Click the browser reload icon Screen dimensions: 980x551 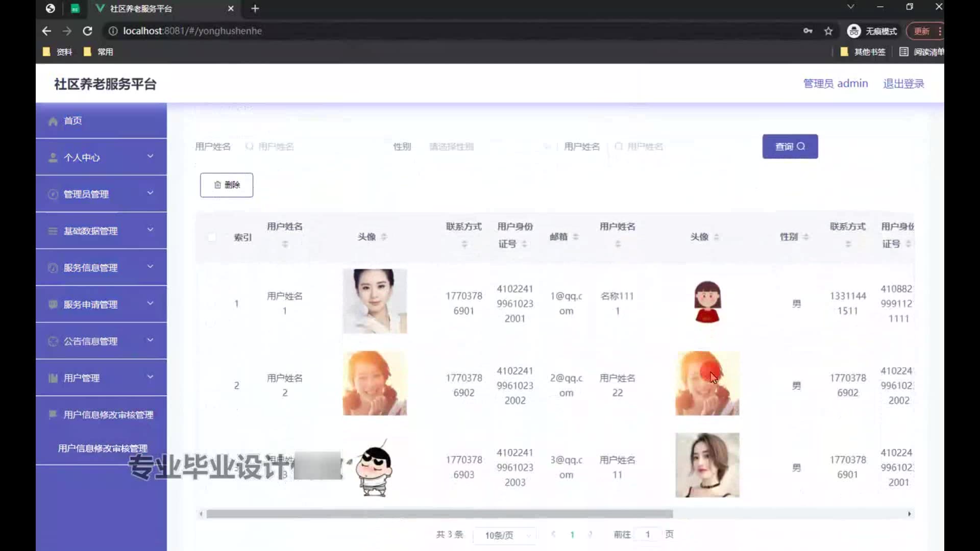point(87,31)
